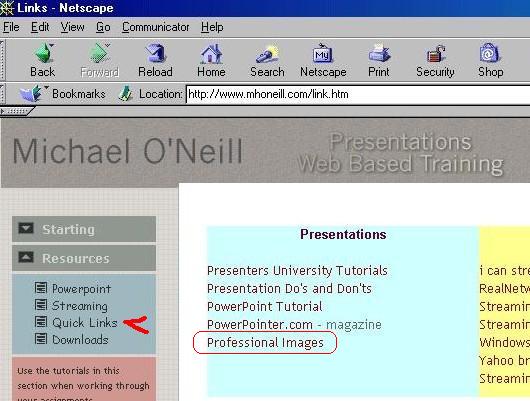Image resolution: width=530 pixels, height=401 pixels.
Task: Click the Bookmarks label
Action: (x=79, y=94)
